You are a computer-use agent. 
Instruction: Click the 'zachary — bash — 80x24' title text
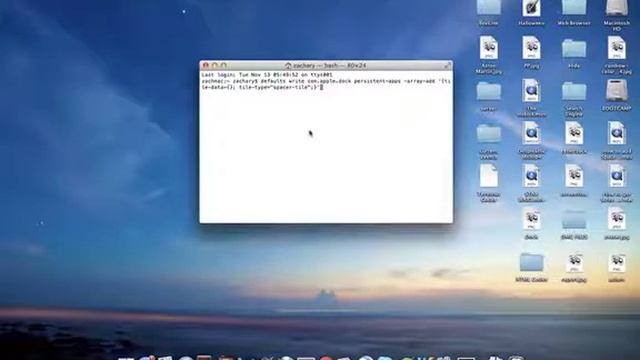[329, 66]
